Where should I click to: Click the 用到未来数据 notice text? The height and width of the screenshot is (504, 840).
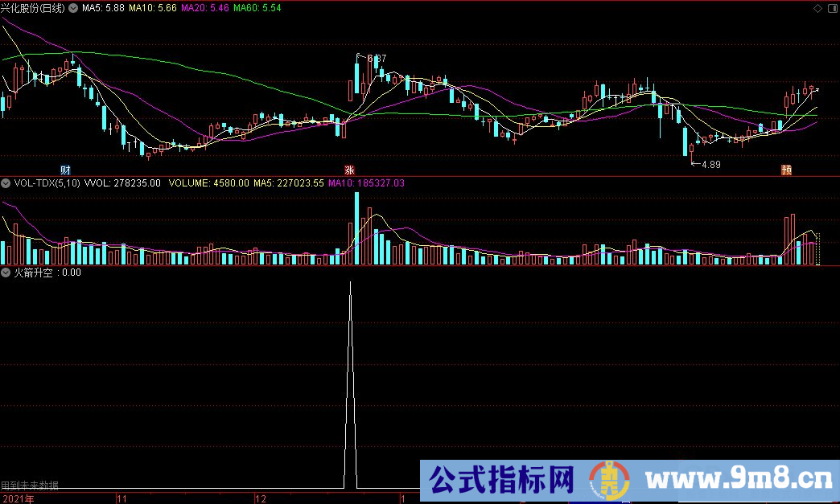30,486
